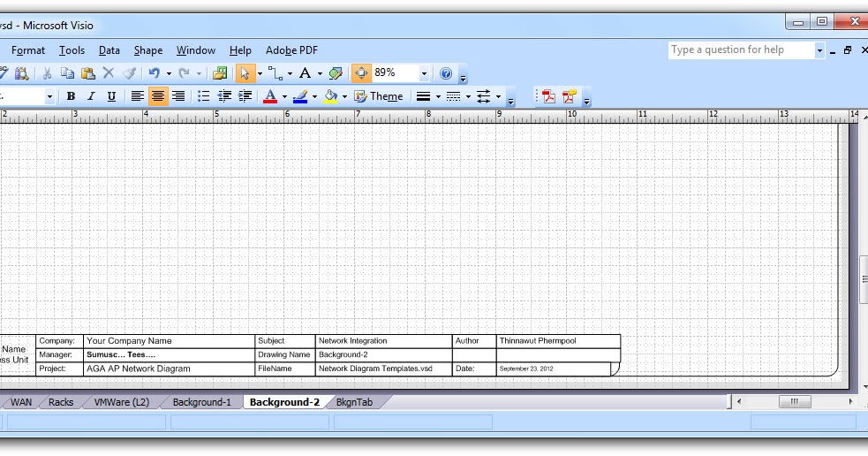
Task: Set line pattern
Action: click(453, 96)
